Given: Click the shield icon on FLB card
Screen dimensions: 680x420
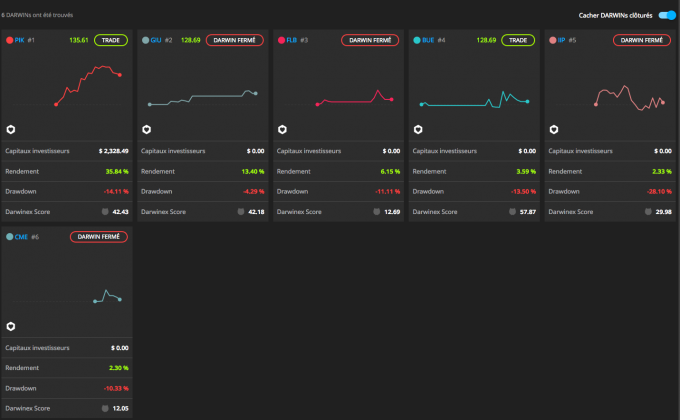Looking at the screenshot, I should coord(282,129).
